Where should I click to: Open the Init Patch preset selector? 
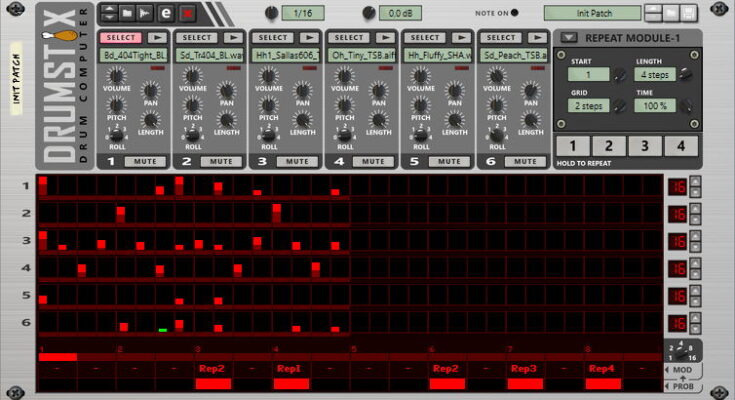click(592, 13)
